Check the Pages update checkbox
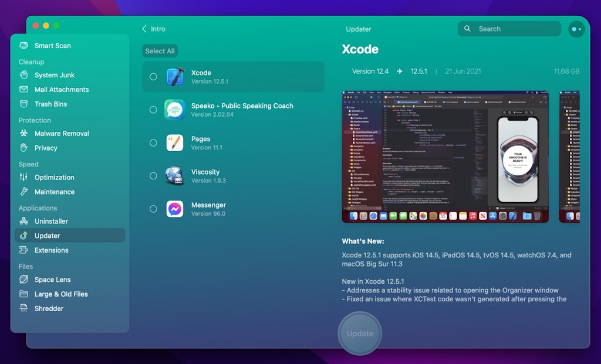The height and width of the screenshot is (364, 601). [x=153, y=143]
